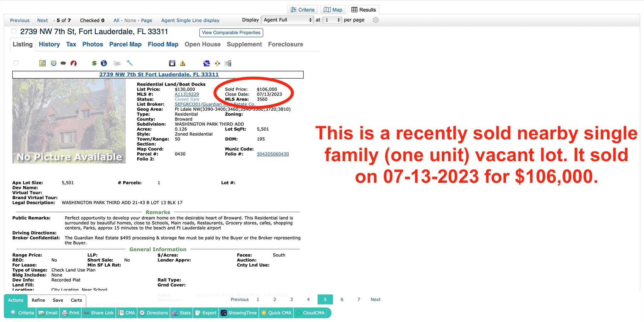
Task: Open display settings gear icon
Action: coord(375,20)
